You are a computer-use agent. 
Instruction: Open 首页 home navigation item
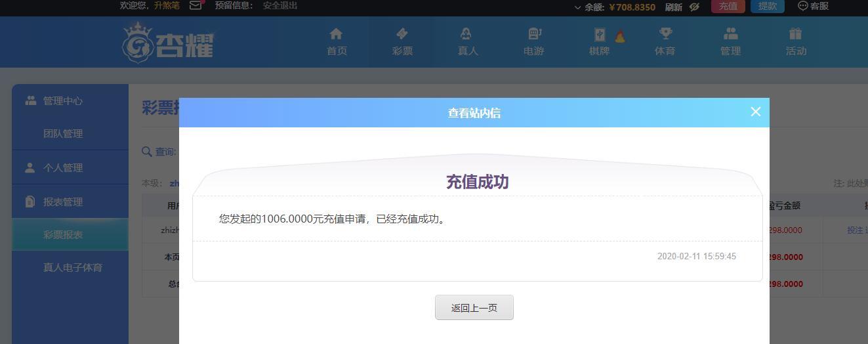tap(337, 41)
